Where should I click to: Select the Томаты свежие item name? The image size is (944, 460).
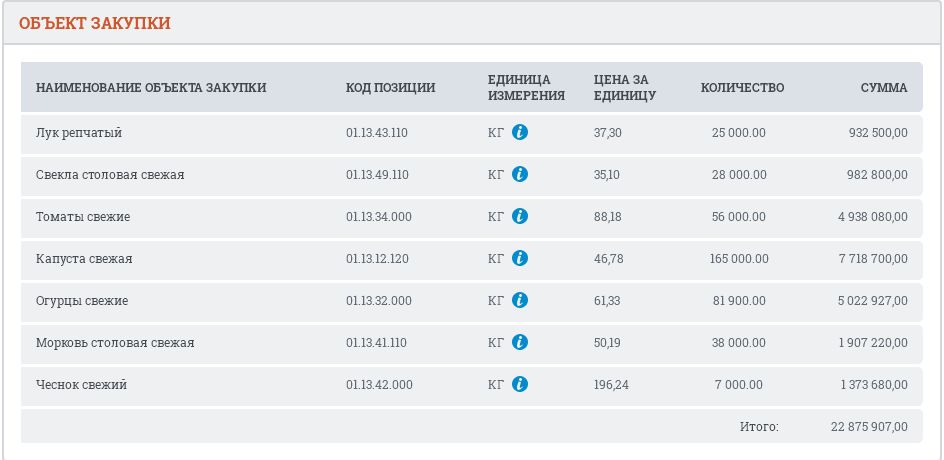click(83, 217)
